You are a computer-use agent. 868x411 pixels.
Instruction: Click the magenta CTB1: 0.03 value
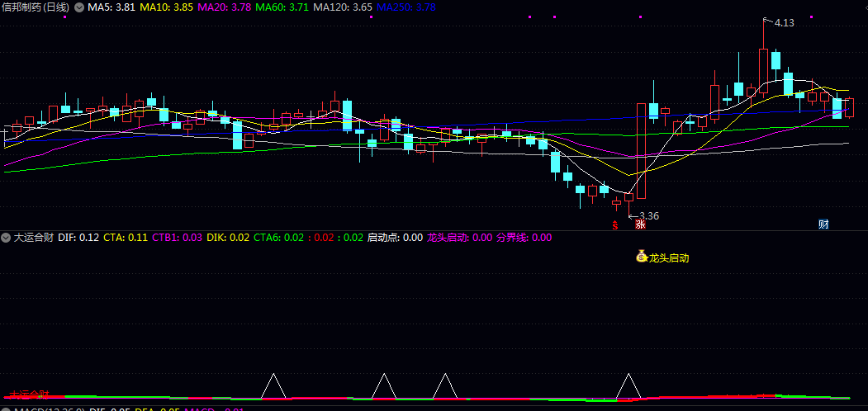177,238
